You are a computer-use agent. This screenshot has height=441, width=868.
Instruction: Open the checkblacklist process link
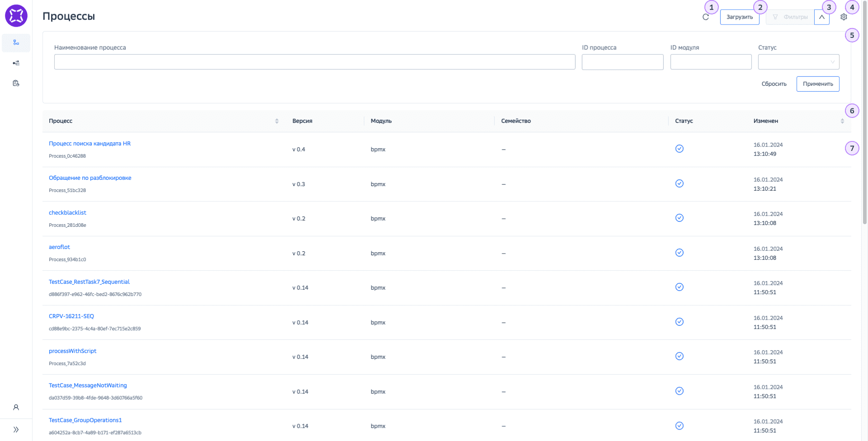67,213
